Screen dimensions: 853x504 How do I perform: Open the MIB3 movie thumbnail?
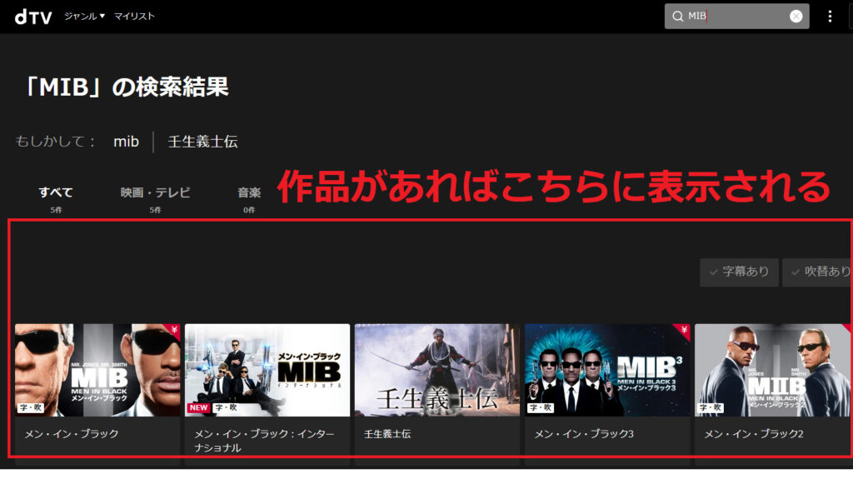pos(607,370)
